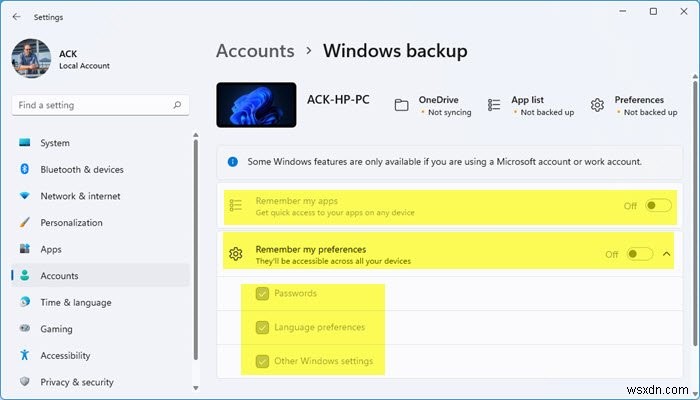The image size is (700, 400).
Task: Click the OneDrive folder icon
Action: (x=401, y=105)
